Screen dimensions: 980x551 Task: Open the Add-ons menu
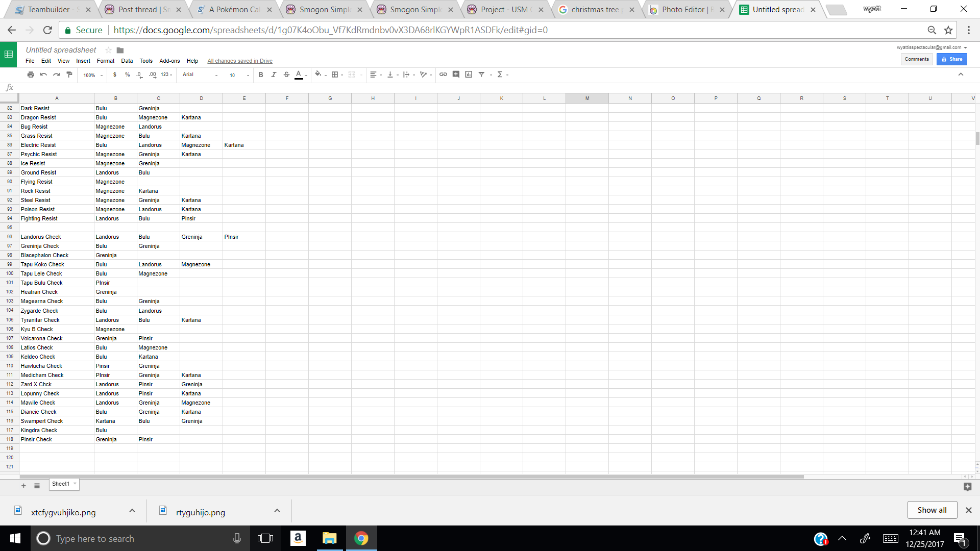click(169, 61)
